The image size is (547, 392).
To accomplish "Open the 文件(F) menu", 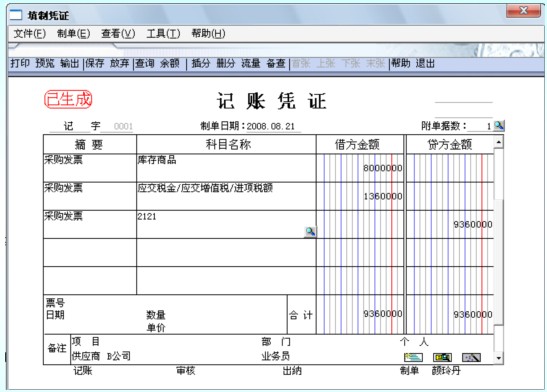I will coord(30,33).
